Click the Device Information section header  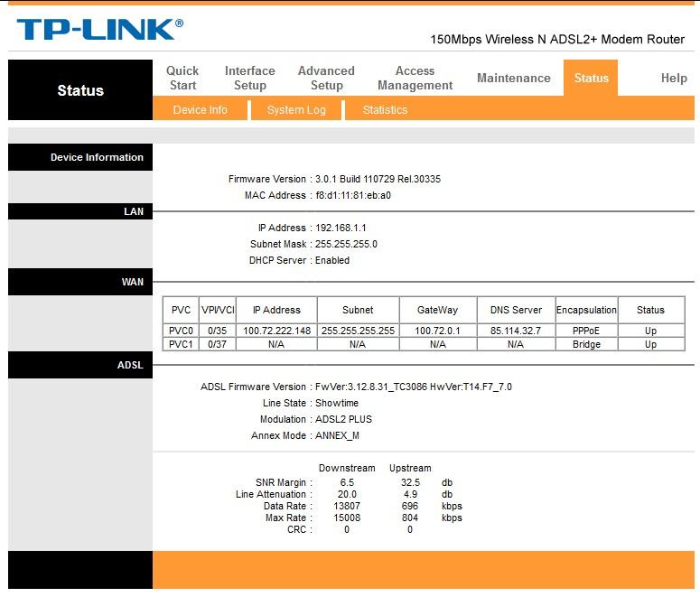tap(80, 157)
